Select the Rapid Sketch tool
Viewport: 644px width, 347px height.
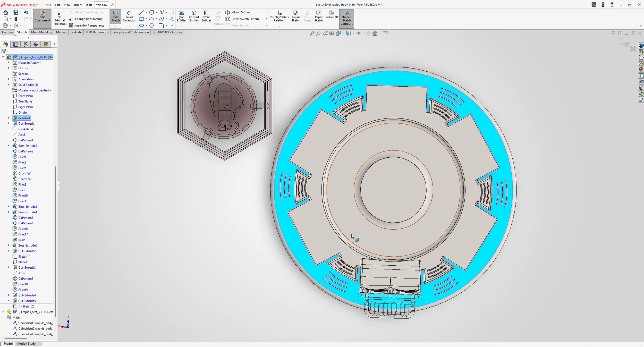point(318,16)
